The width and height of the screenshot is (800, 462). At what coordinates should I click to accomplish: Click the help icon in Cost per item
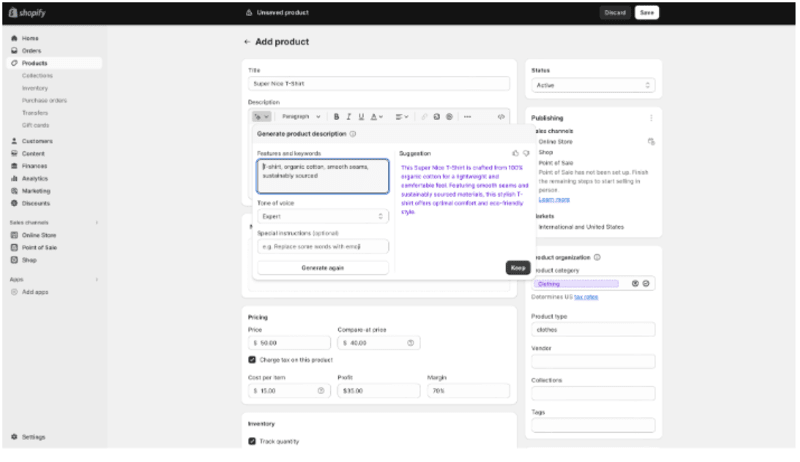point(321,391)
